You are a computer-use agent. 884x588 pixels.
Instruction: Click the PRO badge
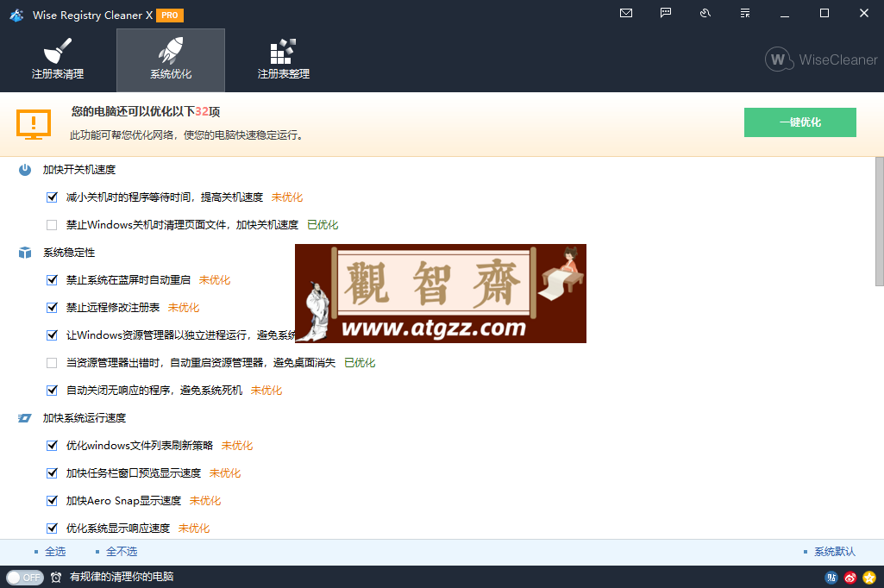pyautogui.click(x=170, y=16)
